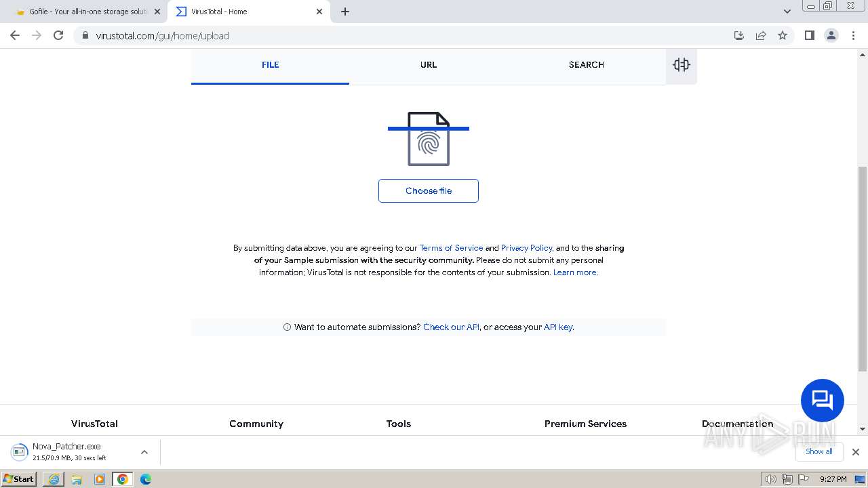Click the share page icon in address bar
868x488 pixels.
[761, 35]
